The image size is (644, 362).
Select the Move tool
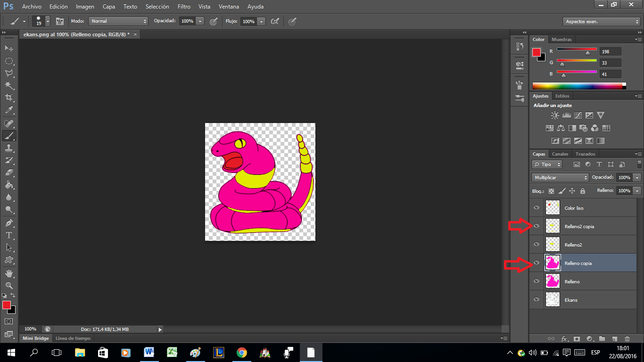[9, 49]
